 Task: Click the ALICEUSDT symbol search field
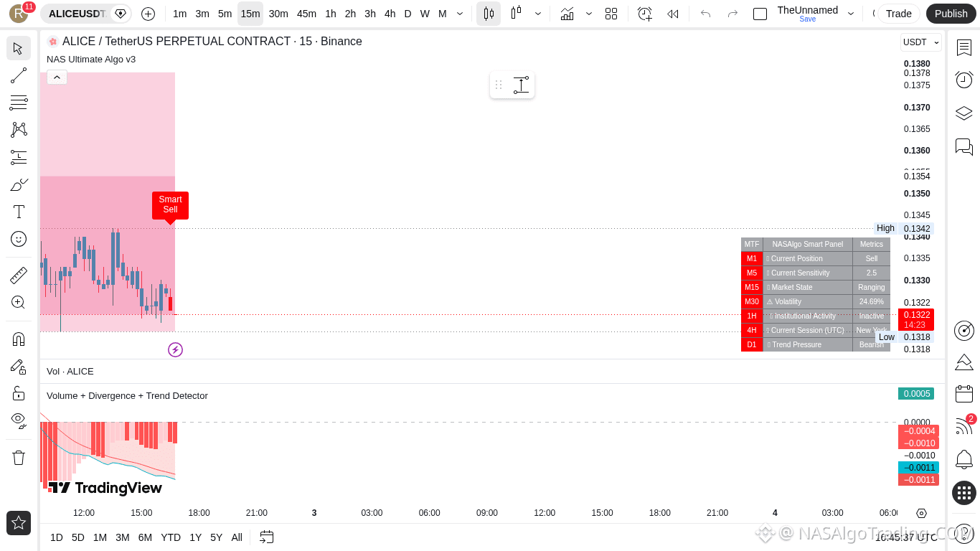point(77,14)
